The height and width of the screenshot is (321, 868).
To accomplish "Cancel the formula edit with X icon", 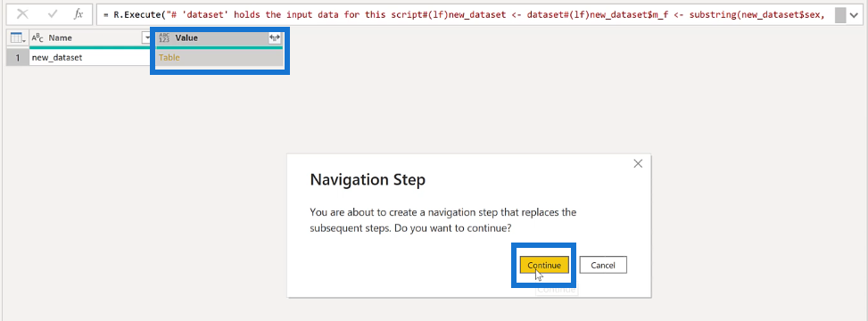I will (x=22, y=15).
